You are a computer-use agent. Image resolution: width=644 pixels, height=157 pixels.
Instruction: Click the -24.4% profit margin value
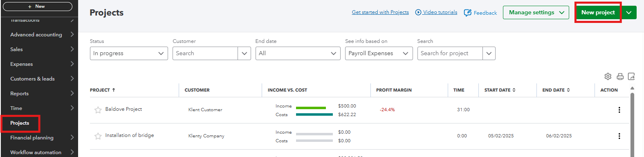pyautogui.click(x=387, y=110)
